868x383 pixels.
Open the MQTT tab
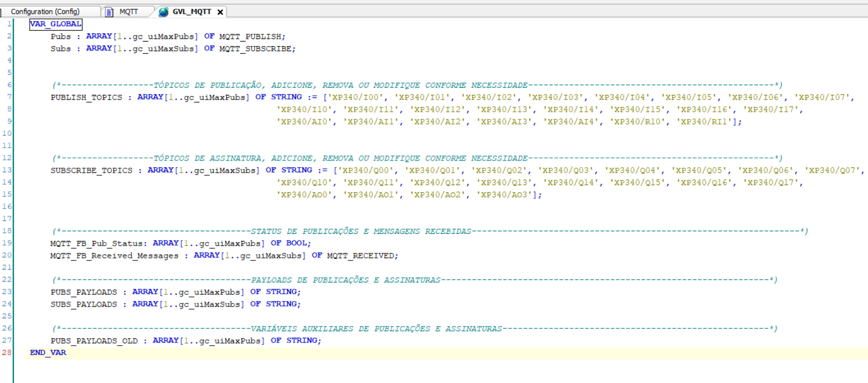(x=129, y=11)
